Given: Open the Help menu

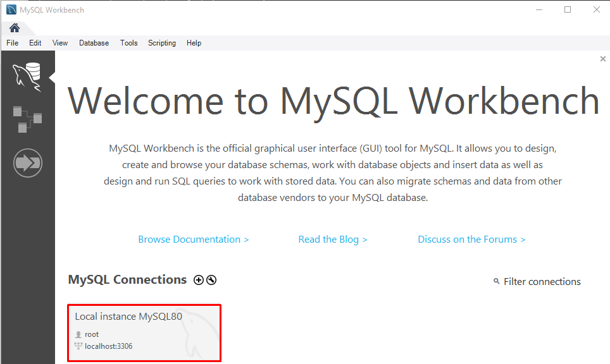Looking at the screenshot, I should pyautogui.click(x=194, y=43).
